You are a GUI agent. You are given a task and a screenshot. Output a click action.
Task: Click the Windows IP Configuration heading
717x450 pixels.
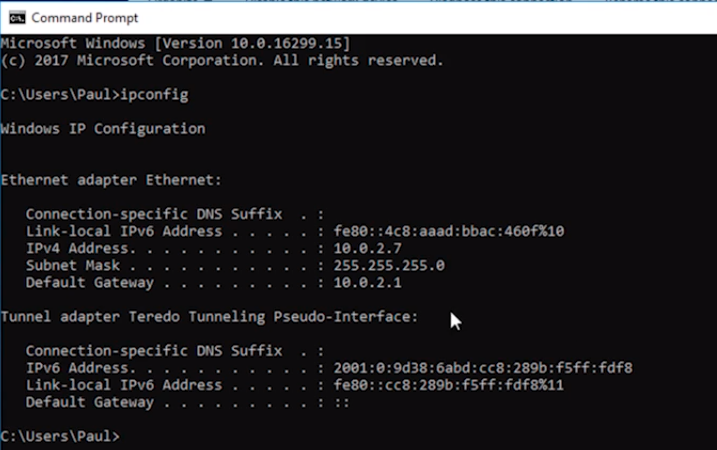(x=103, y=129)
